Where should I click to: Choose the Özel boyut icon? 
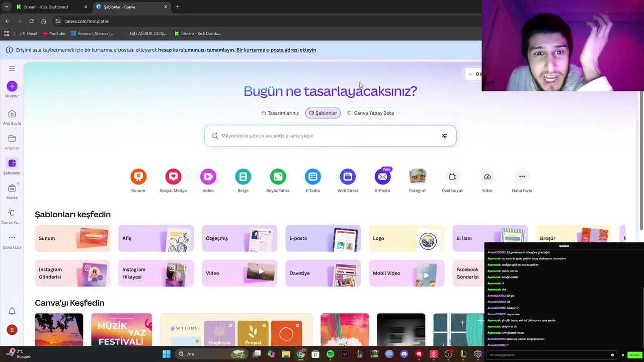452,176
